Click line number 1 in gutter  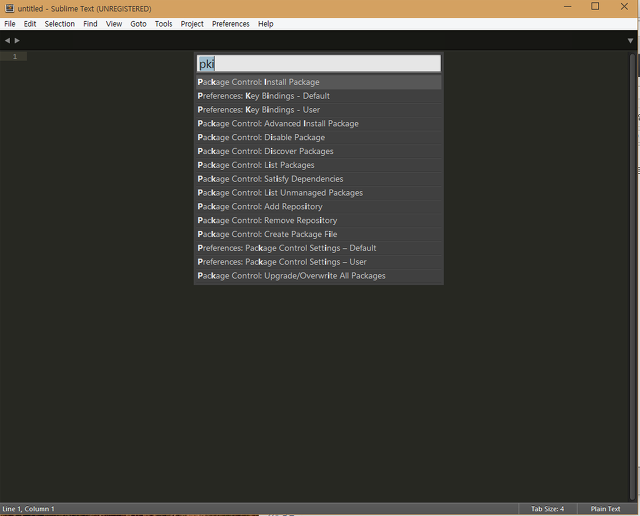[15, 56]
